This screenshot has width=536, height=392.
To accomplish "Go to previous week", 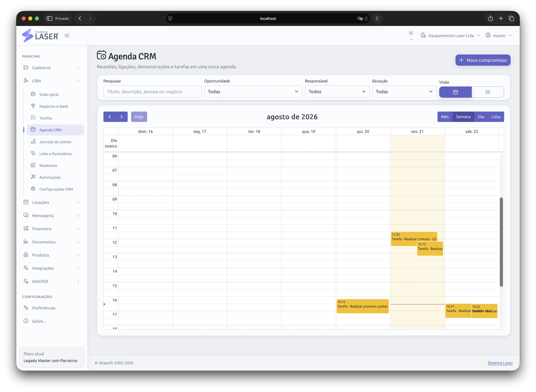I will [109, 117].
